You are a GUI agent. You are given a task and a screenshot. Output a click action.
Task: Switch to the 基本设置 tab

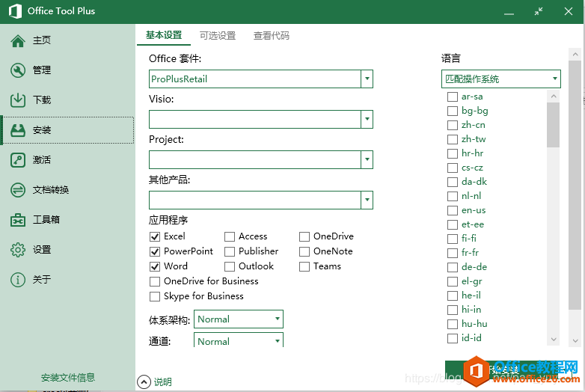tap(164, 35)
